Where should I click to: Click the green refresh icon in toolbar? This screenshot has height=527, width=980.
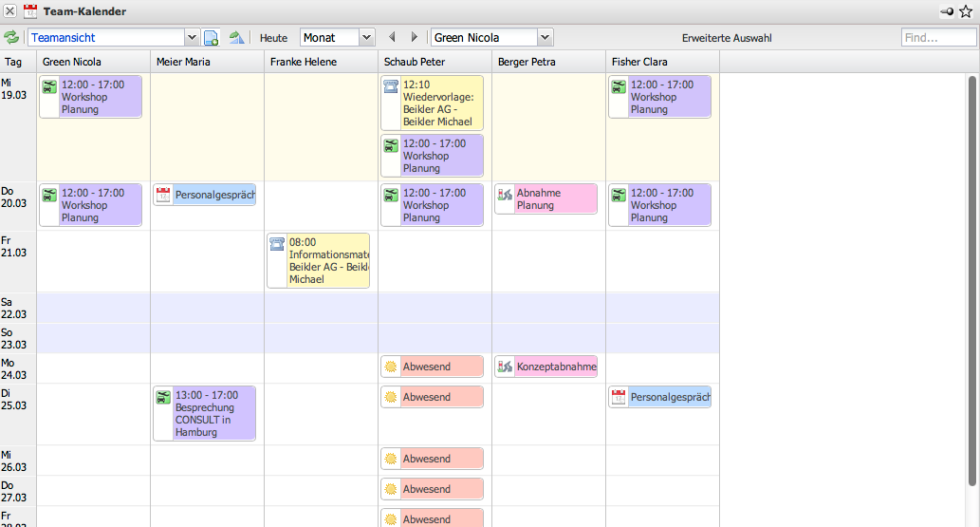[11, 38]
